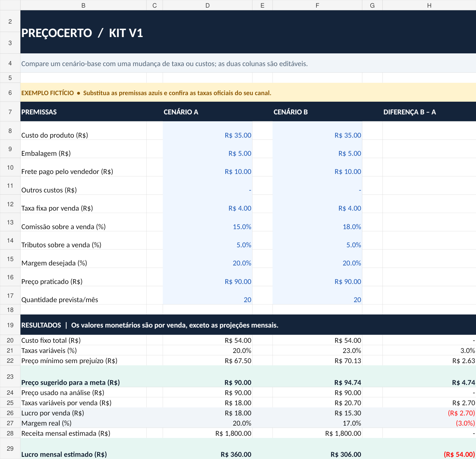Click Cenário A product cost cell R$ 35.00
The image size is (476, 459).
207,130
